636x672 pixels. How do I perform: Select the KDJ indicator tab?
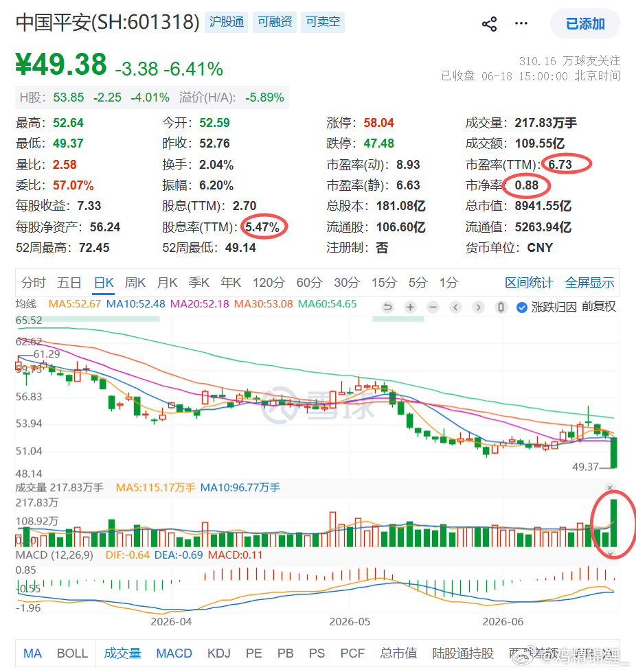(219, 653)
